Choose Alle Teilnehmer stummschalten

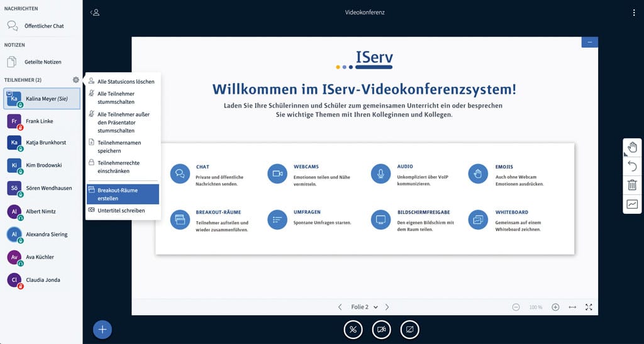coord(123,97)
